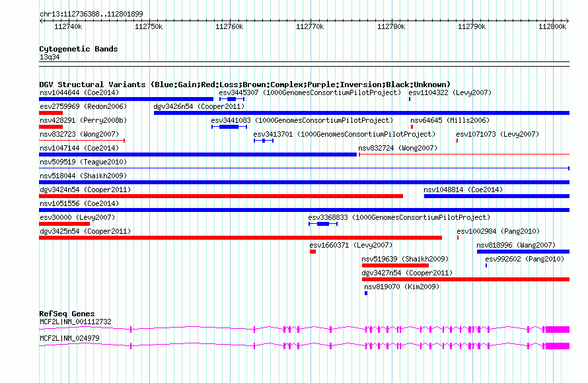Open dgv3424n54 (Cooper2011) label
Image resolution: width=588 pixels, height=383 pixels.
point(85,190)
